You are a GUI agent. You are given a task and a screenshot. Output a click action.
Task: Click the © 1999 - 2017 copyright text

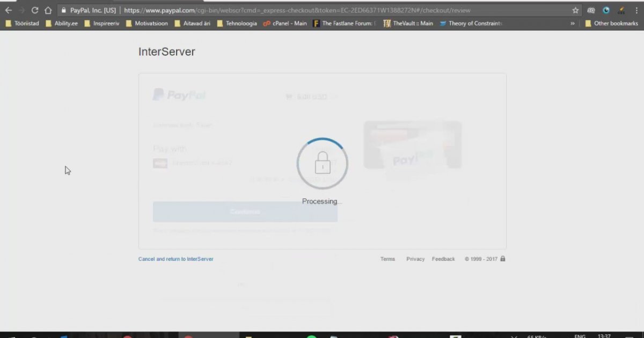481,259
